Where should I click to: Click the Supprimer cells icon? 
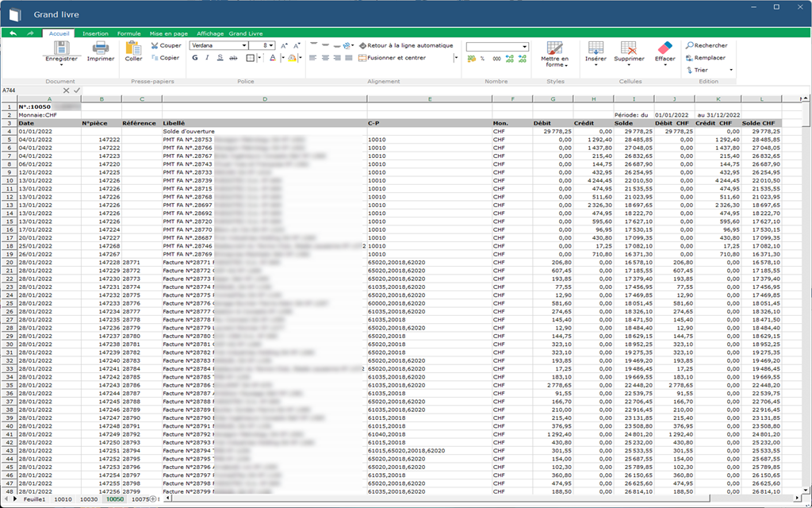click(x=629, y=48)
